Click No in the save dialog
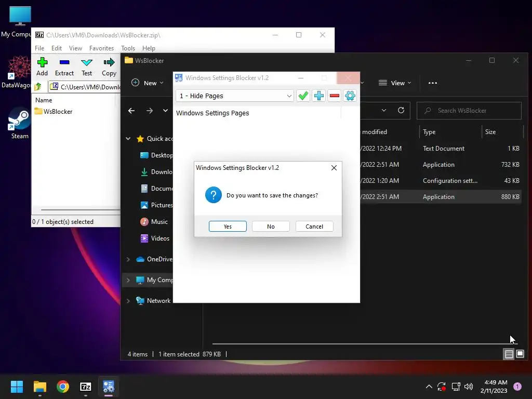The height and width of the screenshot is (399, 532). click(x=271, y=227)
